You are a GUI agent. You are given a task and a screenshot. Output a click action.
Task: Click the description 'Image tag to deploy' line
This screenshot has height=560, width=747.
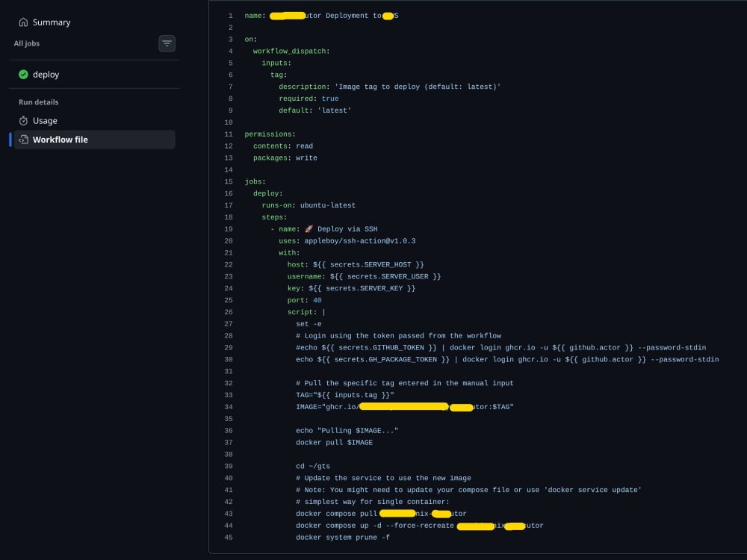coord(390,87)
